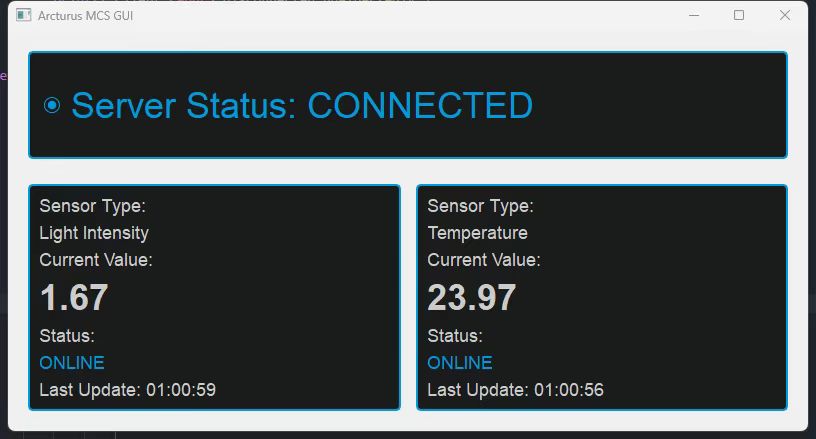Click the Light Intensity ONLINE status
Image resolution: width=816 pixels, height=439 pixels.
(72, 362)
